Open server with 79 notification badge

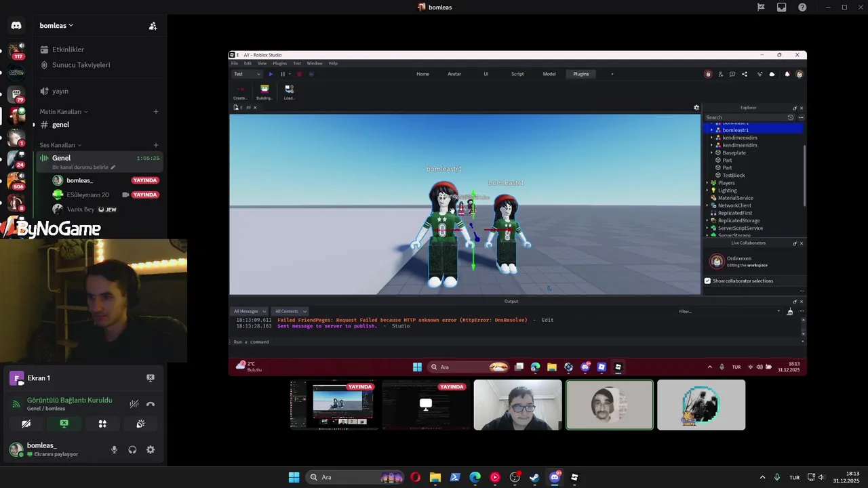(x=16, y=94)
